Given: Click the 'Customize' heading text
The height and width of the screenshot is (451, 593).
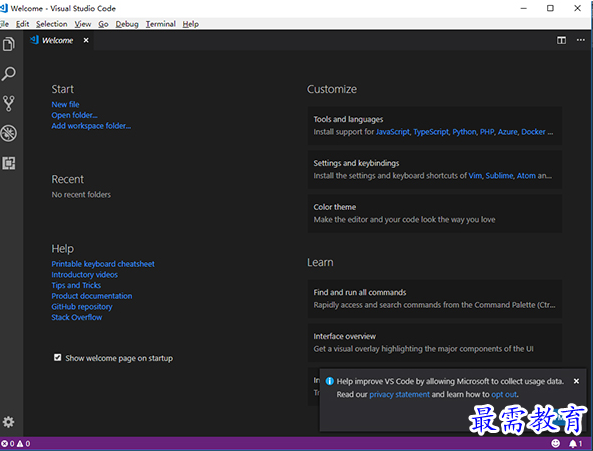Looking at the screenshot, I should [x=332, y=89].
